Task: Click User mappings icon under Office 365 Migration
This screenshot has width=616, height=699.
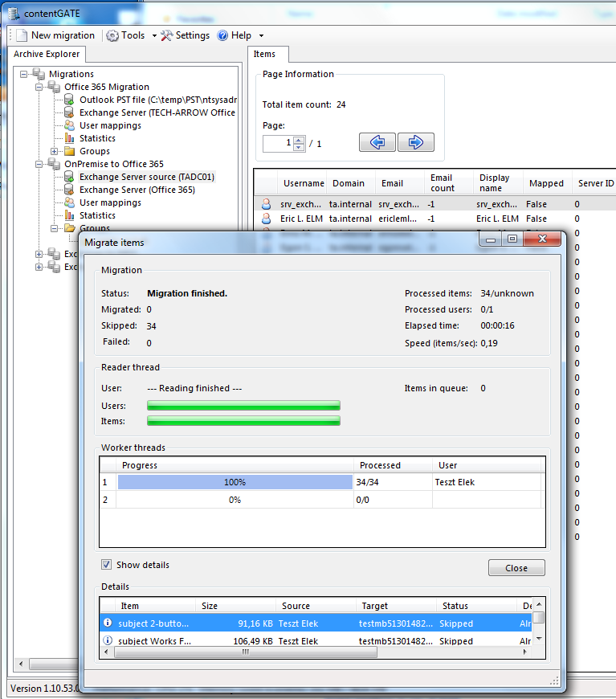Action: tap(69, 125)
